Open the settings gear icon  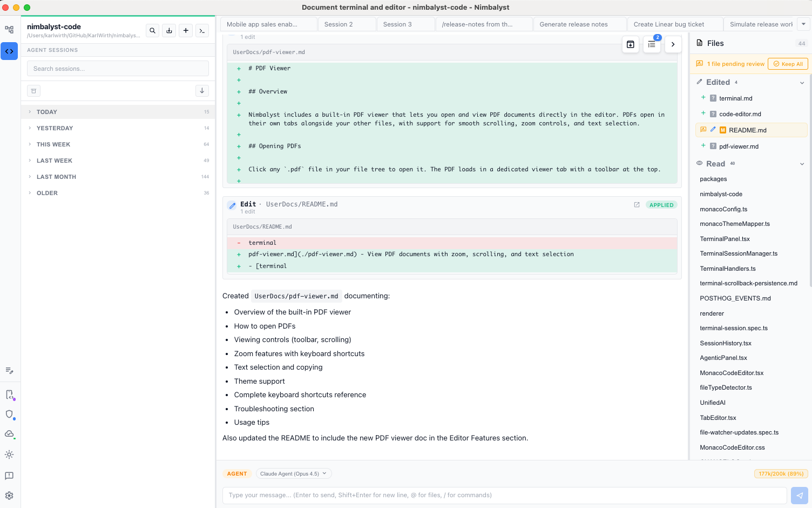pyautogui.click(x=9, y=496)
